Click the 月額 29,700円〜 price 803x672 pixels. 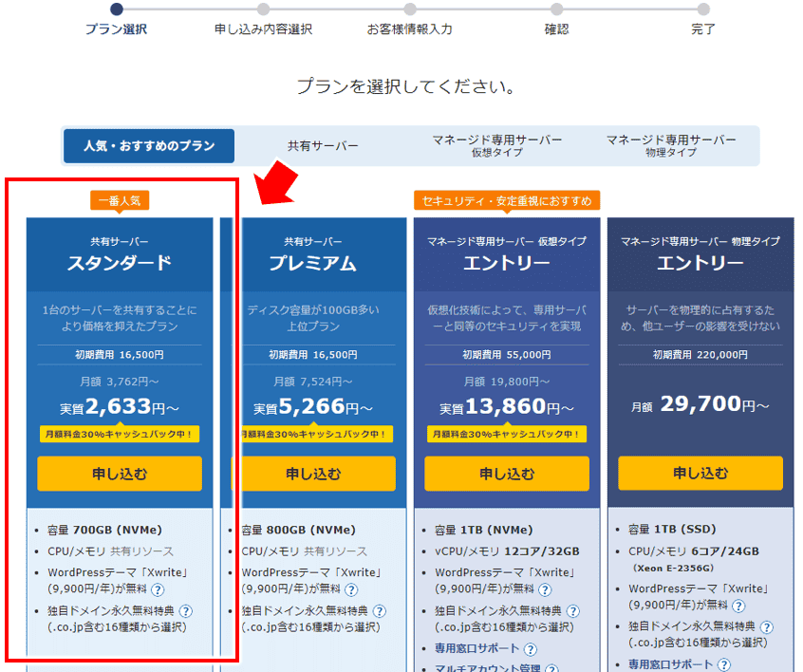pos(700,404)
